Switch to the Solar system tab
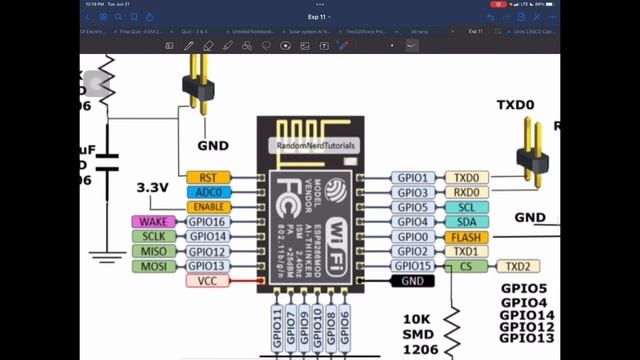This screenshot has width=640, height=360. click(x=309, y=31)
